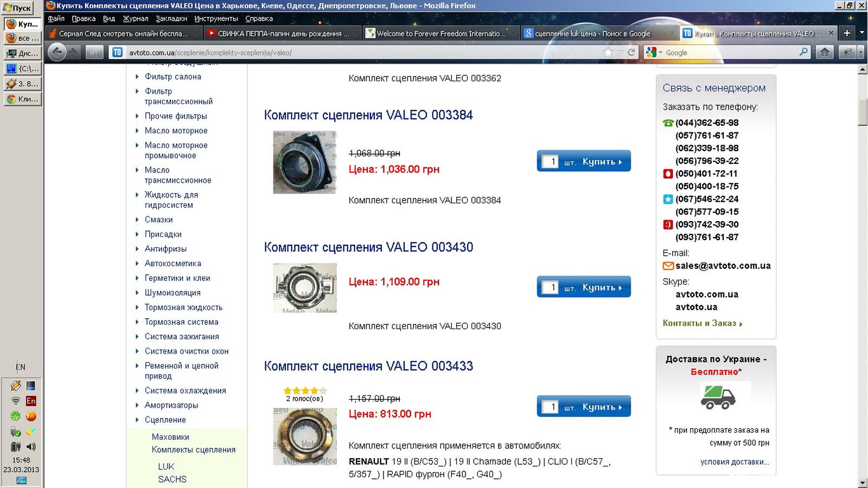This screenshot has width=868, height=488.
Task: Open the Закладки menu
Action: click(171, 18)
